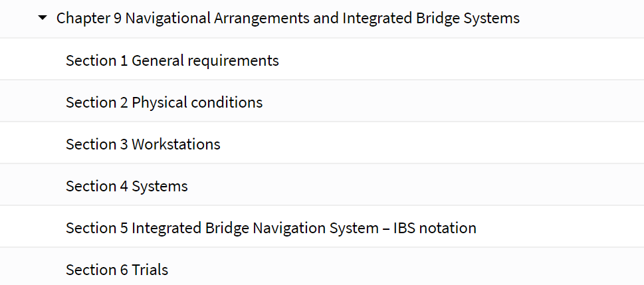Toggle the Chapter 9 tree node
Screen dimensions: 644x285
pyautogui.click(x=43, y=18)
